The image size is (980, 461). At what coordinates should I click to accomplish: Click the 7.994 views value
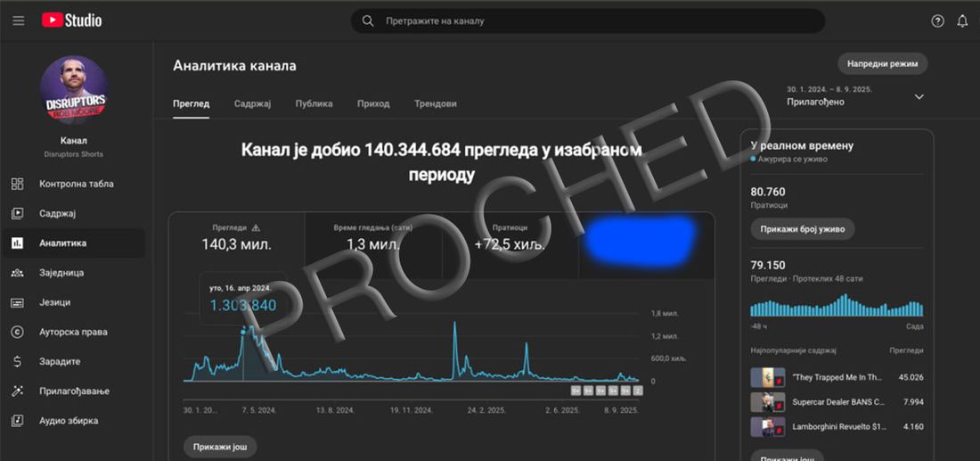pyautogui.click(x=913, y=401)
